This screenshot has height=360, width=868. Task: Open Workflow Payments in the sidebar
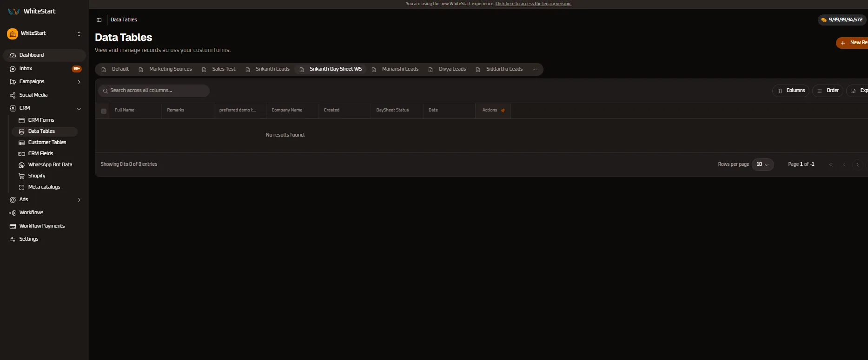coord(44,226)
